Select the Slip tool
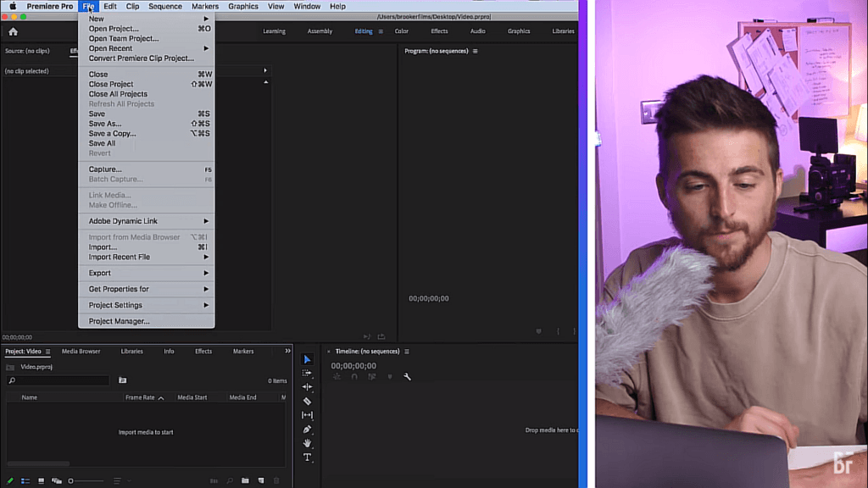 [x=307, y=415]
